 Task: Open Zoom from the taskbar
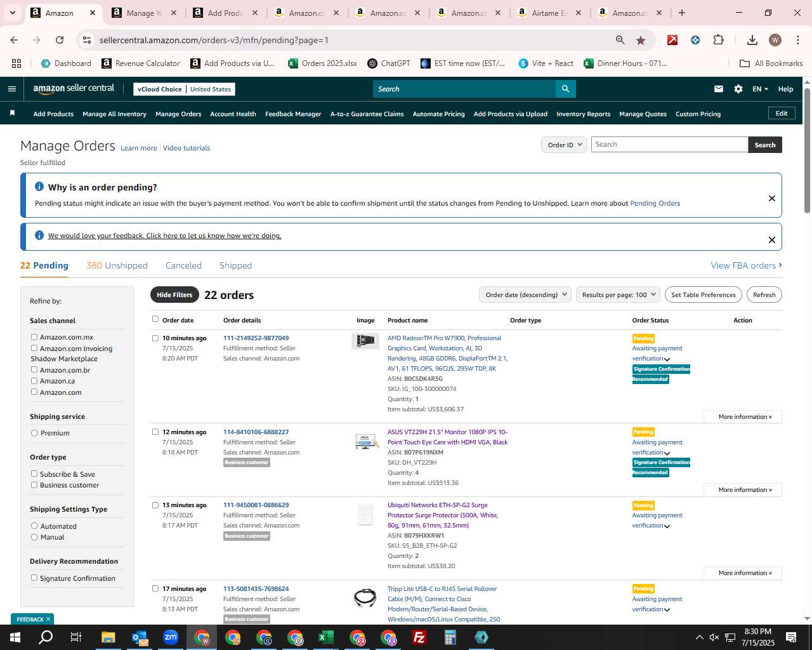pos(171,637)
